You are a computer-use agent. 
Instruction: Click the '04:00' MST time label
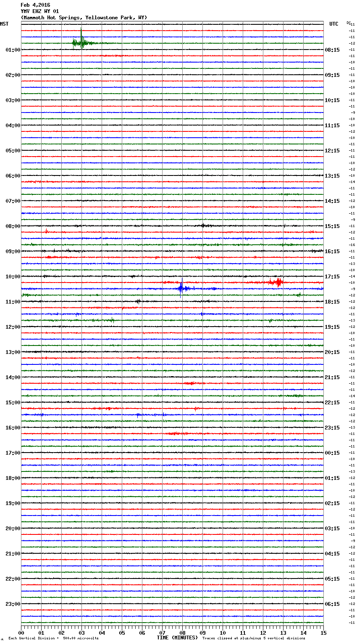coord(13,126)
